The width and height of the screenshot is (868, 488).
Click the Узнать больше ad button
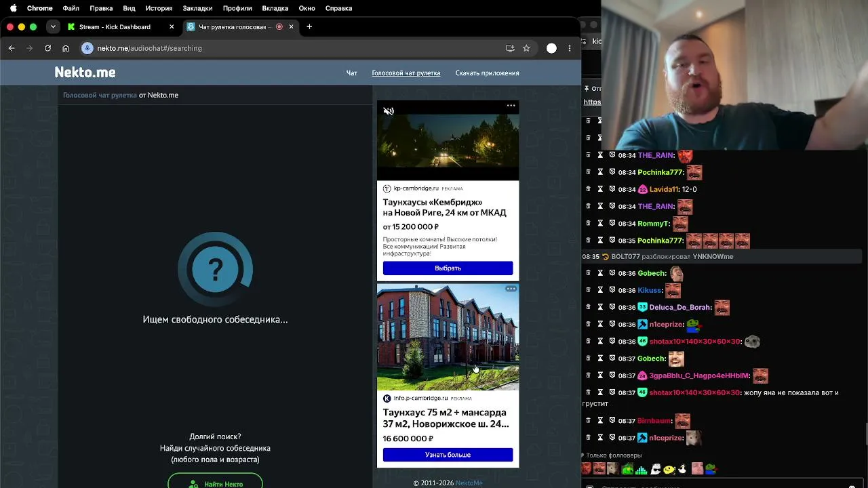[448, 455]
